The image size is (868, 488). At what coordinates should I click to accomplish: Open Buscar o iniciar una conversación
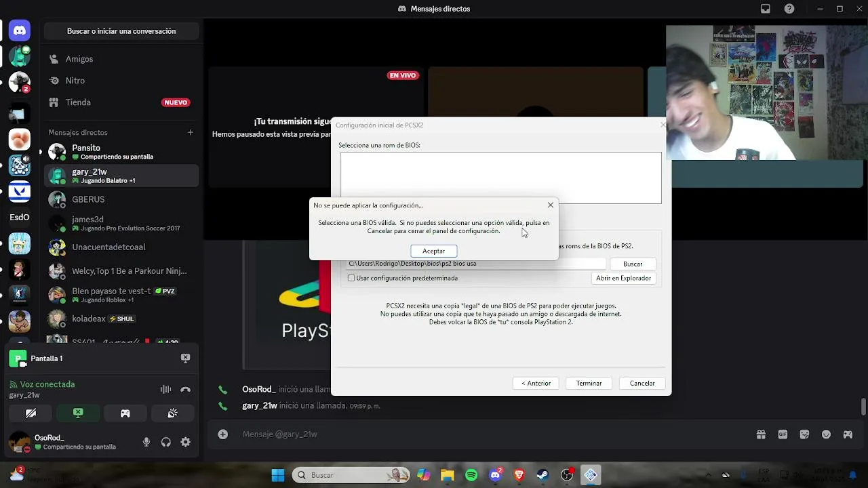click(x=121, y=31)
